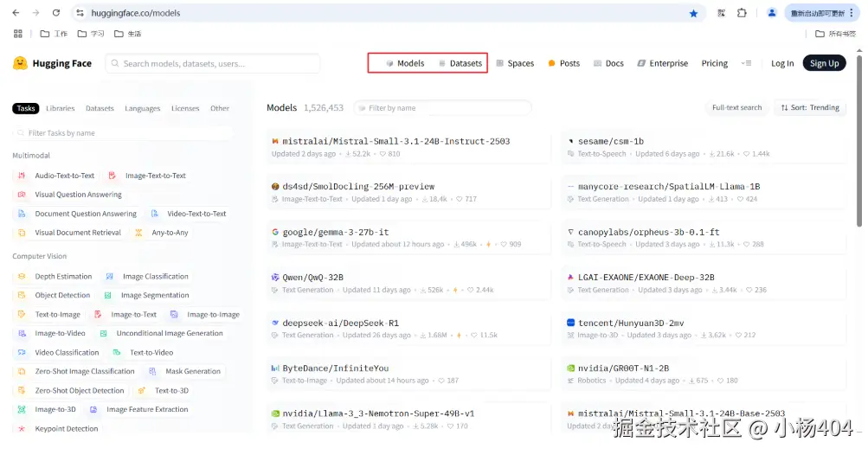Open Posts in the top navigation
The height and width of the screenshot is (455, 868).
[563, 63]
